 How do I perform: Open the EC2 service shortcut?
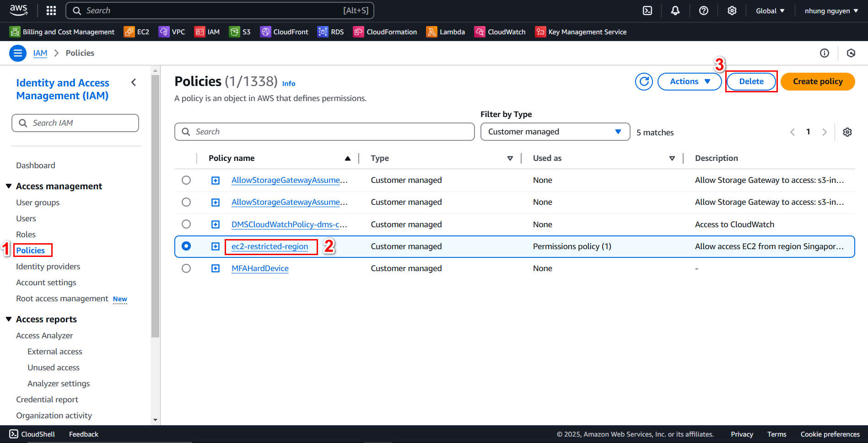pos(137,32)
